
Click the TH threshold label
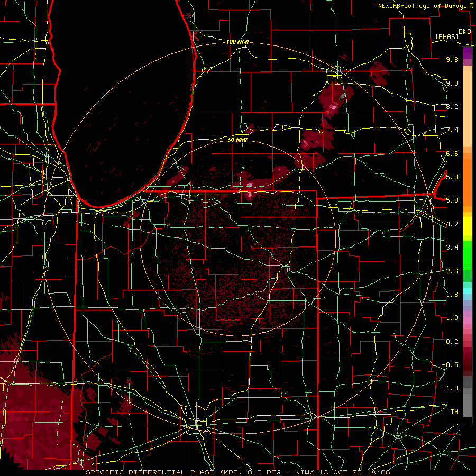[x=454, y=411]
